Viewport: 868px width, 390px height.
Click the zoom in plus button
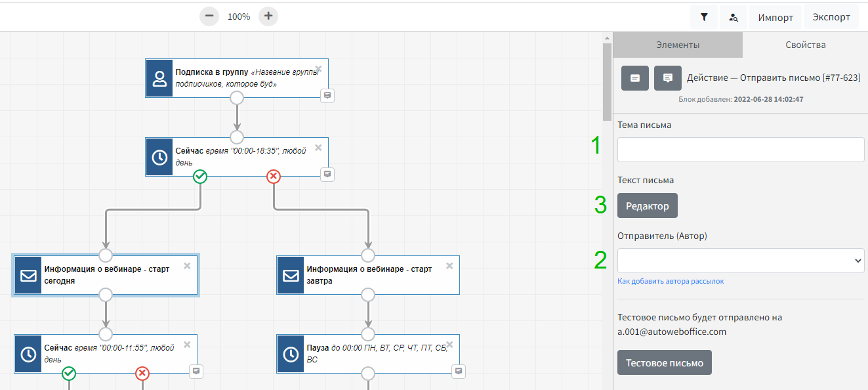pyautogui.click(x=268, y=16)
